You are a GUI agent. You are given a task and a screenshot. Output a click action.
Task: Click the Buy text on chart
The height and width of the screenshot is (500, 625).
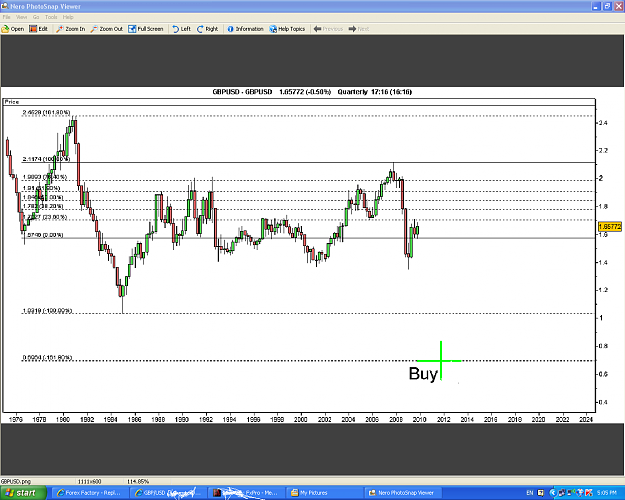pyautogui.click(x=423, y=374)
